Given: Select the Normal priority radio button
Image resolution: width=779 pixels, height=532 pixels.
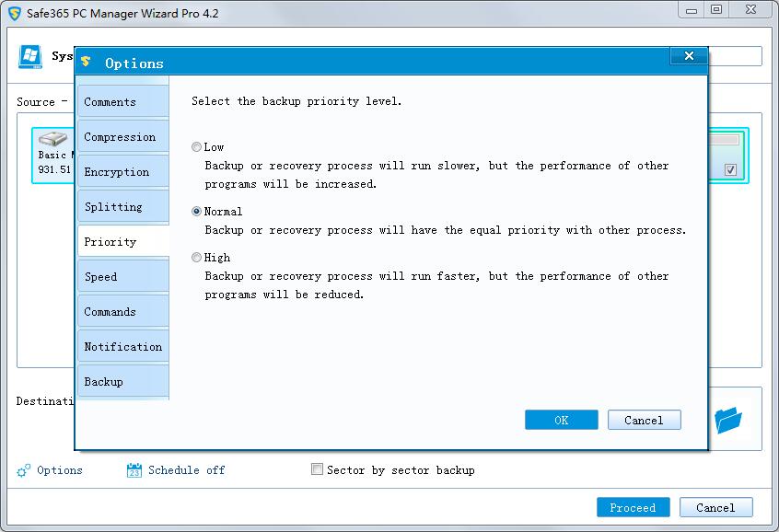Looking at the screenshot, I should [x=196, y=212].
